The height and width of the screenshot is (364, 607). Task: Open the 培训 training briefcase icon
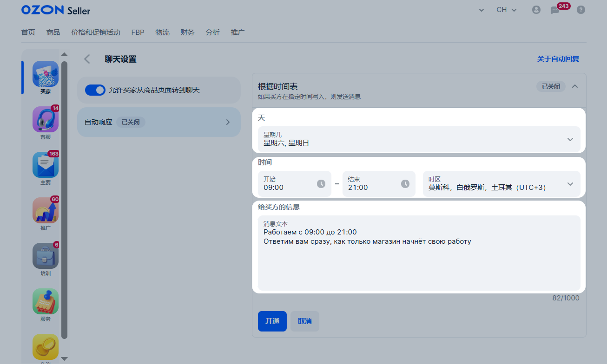(46, 256)
